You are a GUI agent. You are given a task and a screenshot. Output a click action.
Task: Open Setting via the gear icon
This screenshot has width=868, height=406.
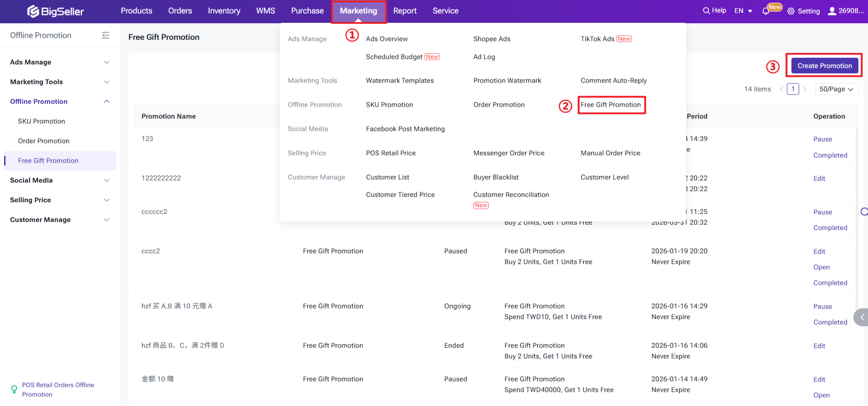(791, 11)
